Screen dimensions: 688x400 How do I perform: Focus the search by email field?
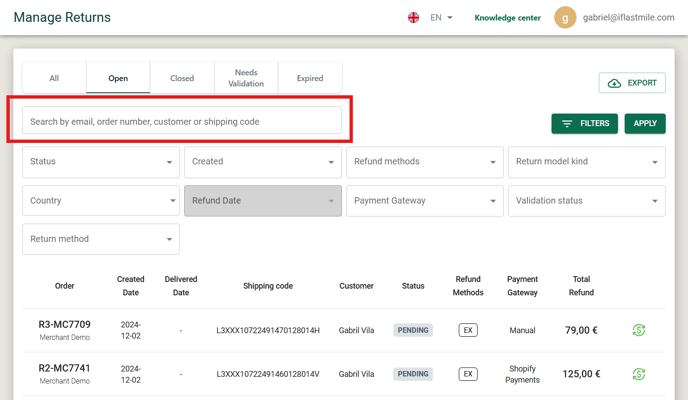click(182, 120)
